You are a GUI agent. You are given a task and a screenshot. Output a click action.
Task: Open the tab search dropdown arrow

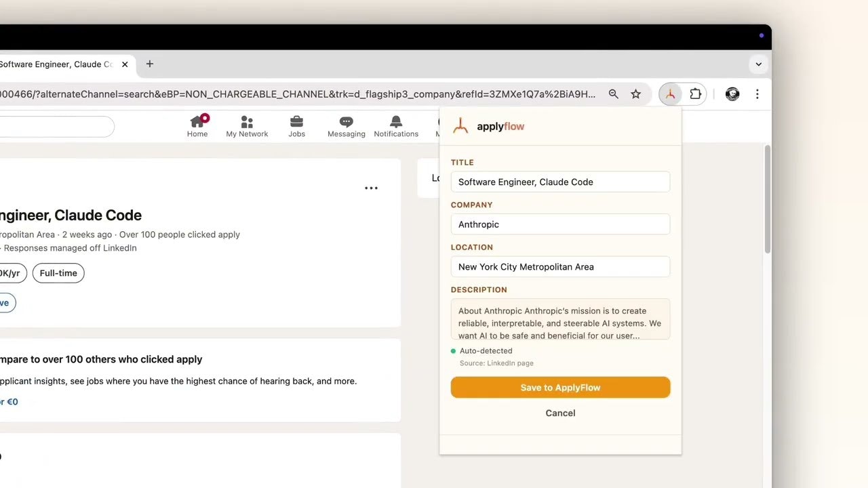click(x=758, y=64)
